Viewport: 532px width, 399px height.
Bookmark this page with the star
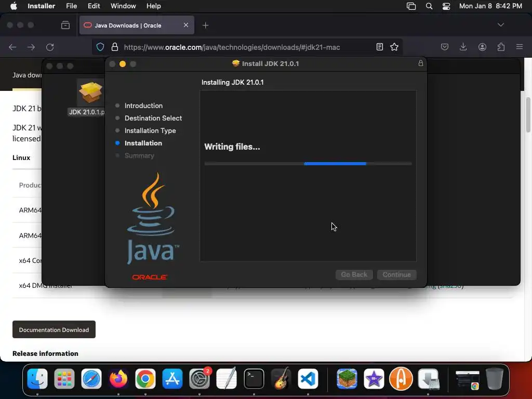[394, 47]
